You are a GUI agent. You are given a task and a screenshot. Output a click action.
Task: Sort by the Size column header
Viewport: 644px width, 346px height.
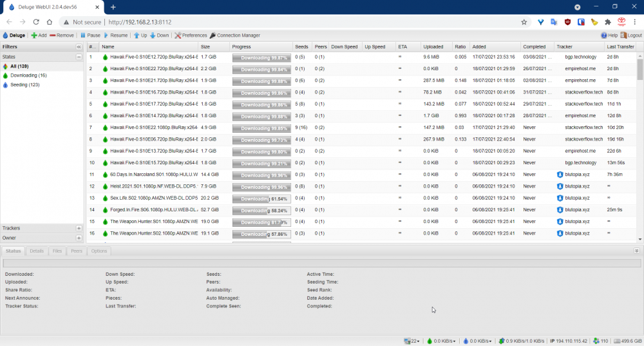(214, 47)
